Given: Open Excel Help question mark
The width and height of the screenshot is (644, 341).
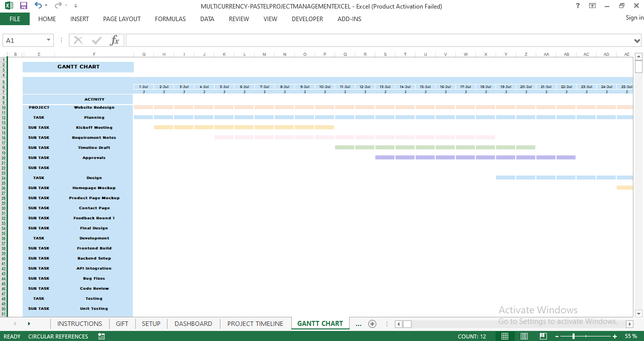Looking at the screenshot, I should coord(578,6).
